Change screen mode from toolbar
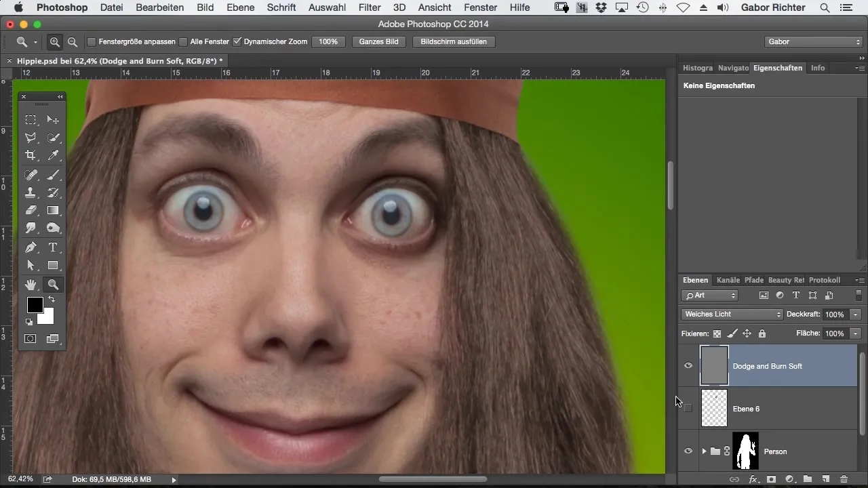 click(x=53, y=339)
